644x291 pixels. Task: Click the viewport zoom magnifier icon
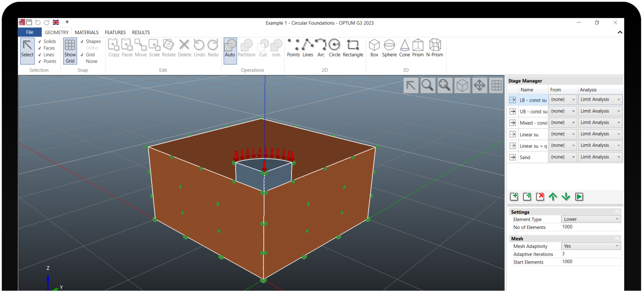click(428, 86)
